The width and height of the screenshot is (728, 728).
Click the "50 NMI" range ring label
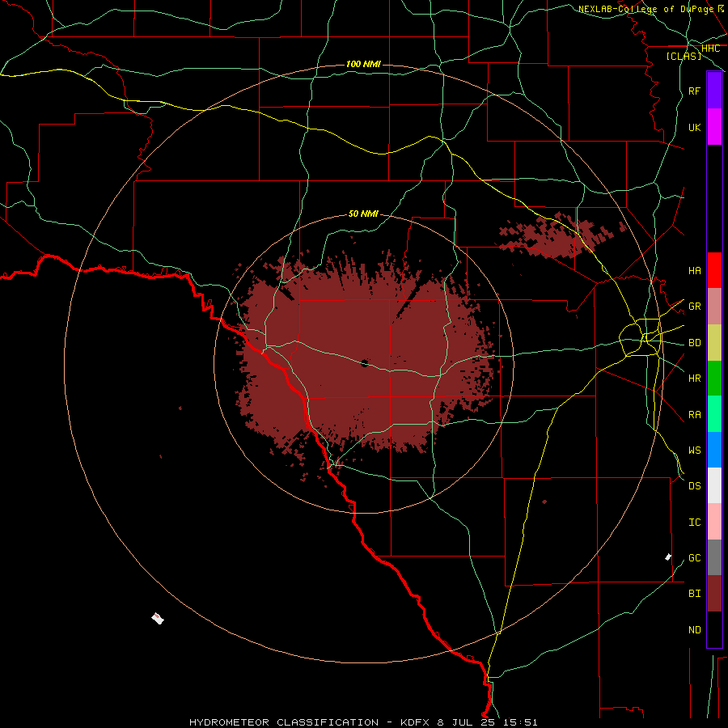pyautogui.click(x=363, y=214)
